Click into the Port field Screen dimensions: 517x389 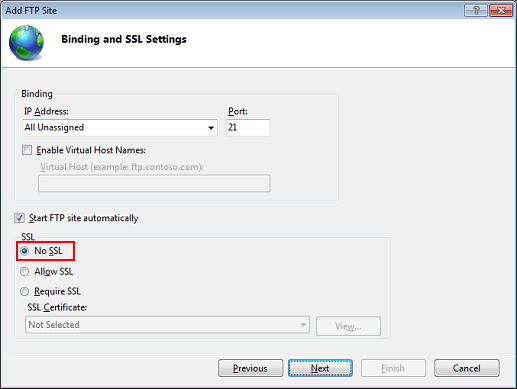tap(248, 128)
